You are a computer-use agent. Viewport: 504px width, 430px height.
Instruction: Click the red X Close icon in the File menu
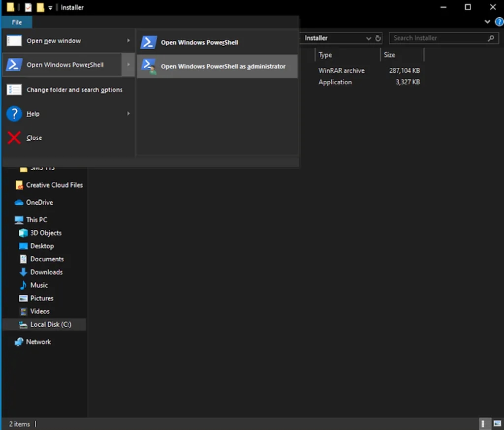(x=14, y=138)
